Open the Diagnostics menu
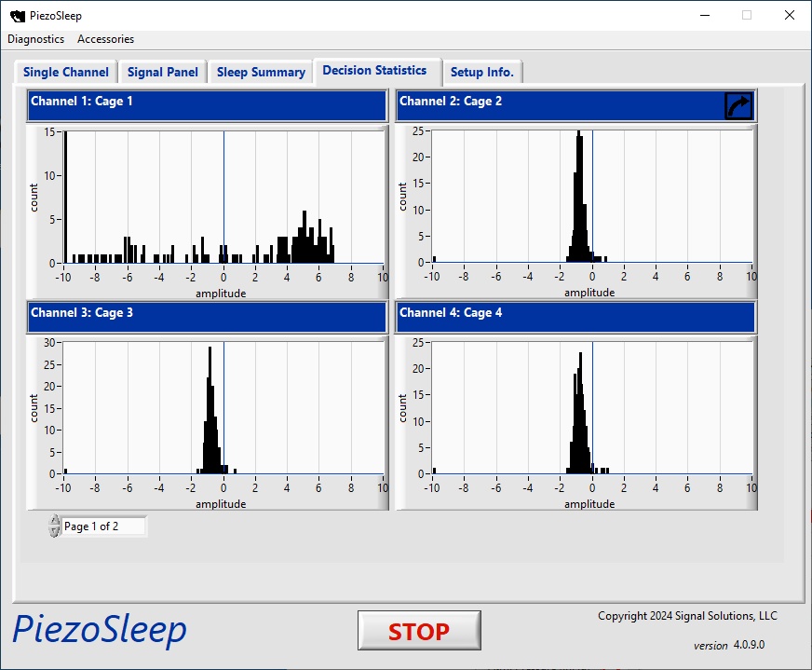This screenshot has width=812, height=670. (x=36, y=39)
